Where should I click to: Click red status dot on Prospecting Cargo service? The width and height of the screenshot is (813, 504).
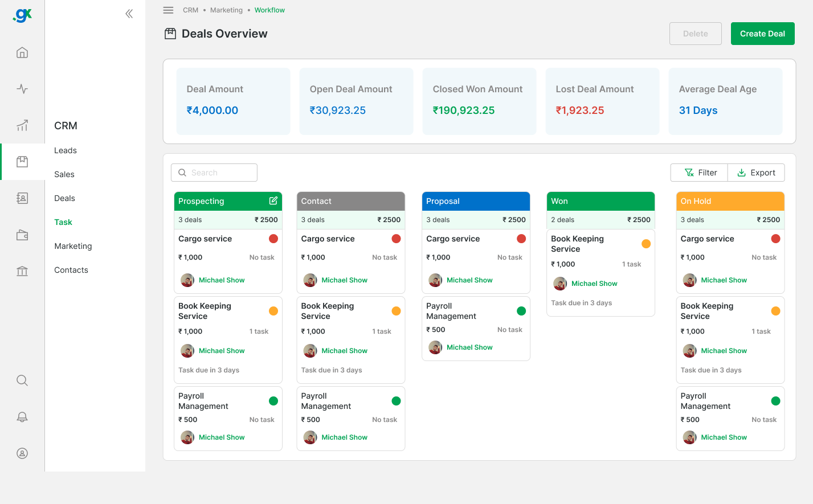[x=273, y=239]
